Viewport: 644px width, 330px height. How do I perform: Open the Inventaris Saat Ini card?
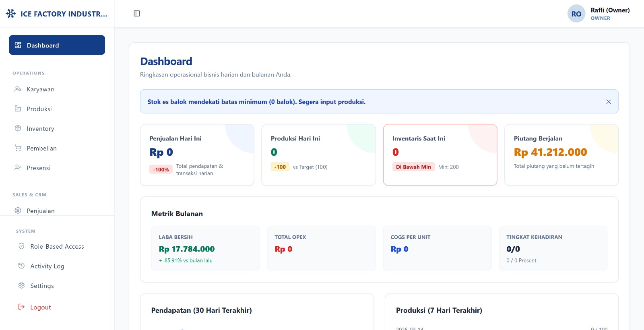pyautogui.click(x=440, y=155)
